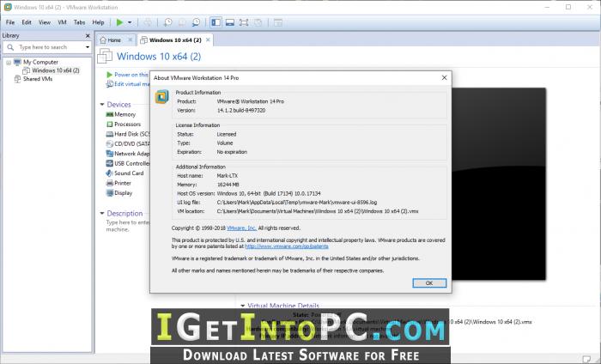Collapse the Devices section
Image resolution: width=601 pixels, height=364 pixels.
click(x=102, y=104)
